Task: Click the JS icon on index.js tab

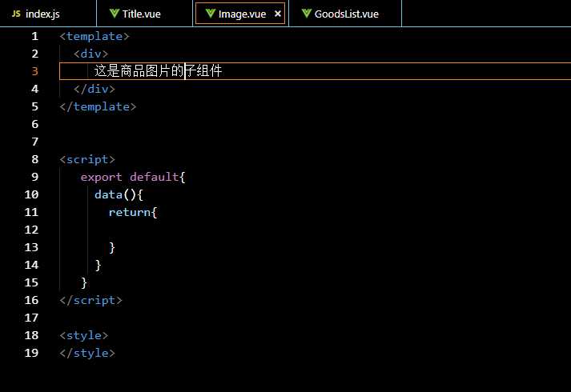Action: point(16,14)
